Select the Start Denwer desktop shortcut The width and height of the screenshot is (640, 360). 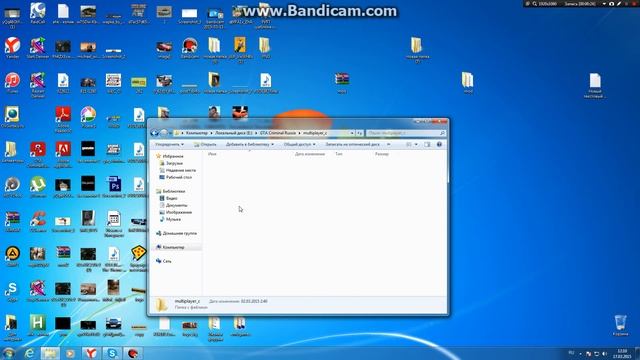(x=38, y=48)
